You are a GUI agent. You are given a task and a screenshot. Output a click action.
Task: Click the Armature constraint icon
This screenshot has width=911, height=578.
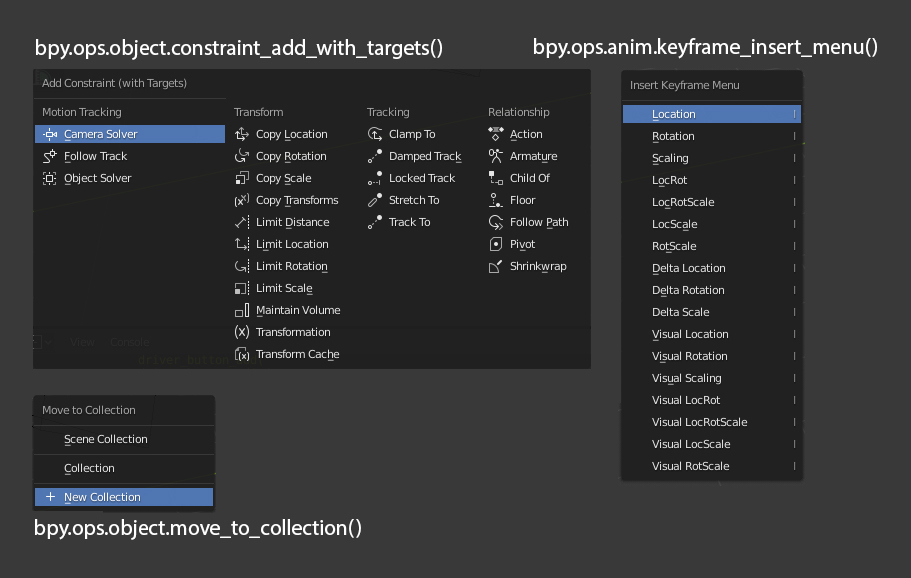[496, 156]
